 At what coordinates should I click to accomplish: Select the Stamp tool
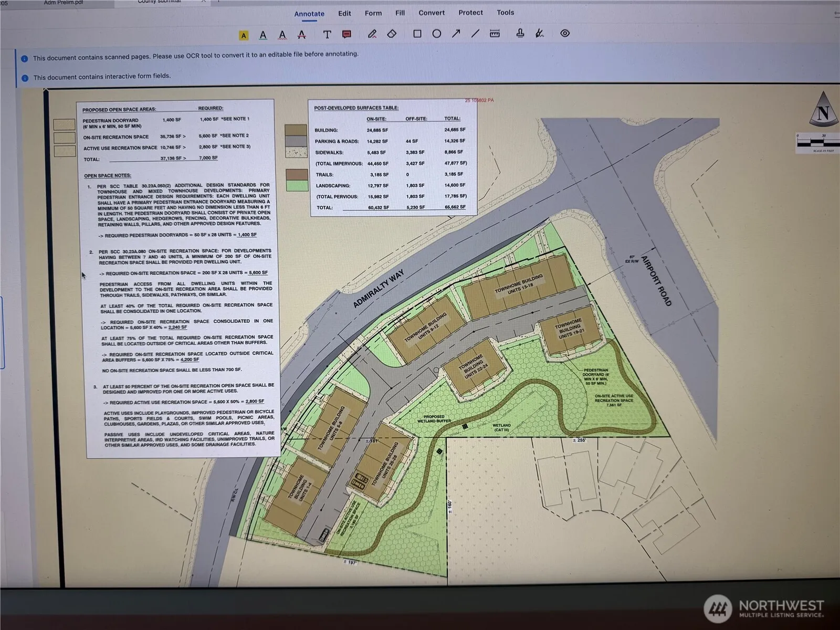[520, 34]
